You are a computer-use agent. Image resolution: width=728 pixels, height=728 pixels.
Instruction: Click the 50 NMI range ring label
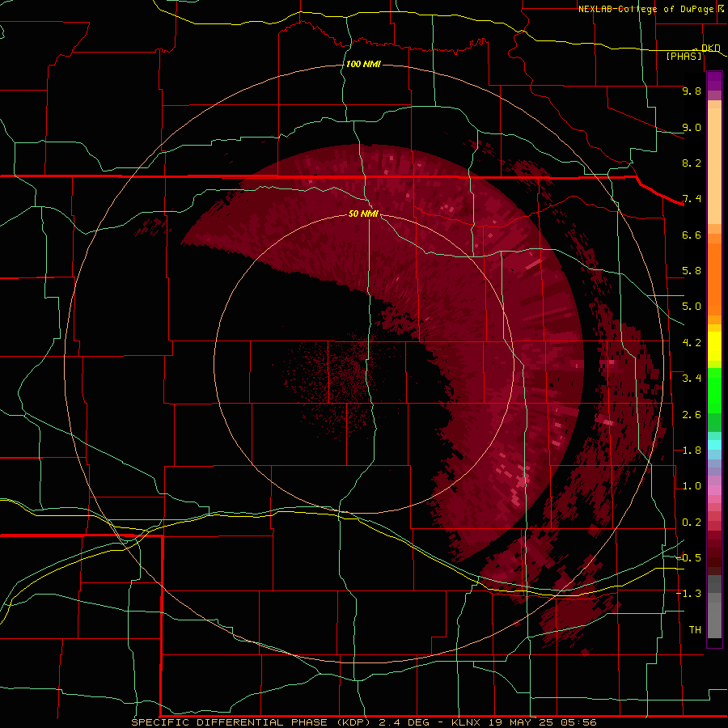[x=363, y=214]
